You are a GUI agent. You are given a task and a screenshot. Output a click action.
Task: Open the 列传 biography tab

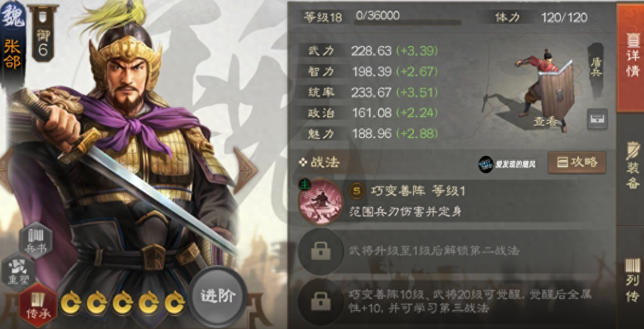point(631,279)
